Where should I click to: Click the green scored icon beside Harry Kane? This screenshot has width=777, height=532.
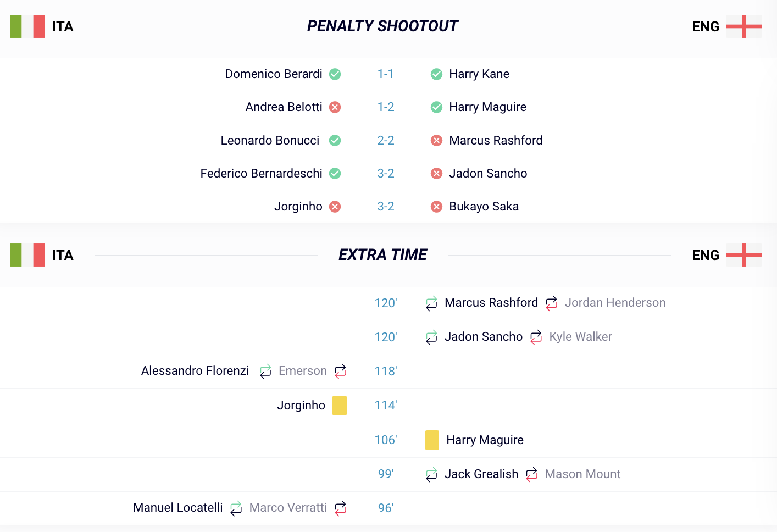pyautogui.click(x=437, y=74)
